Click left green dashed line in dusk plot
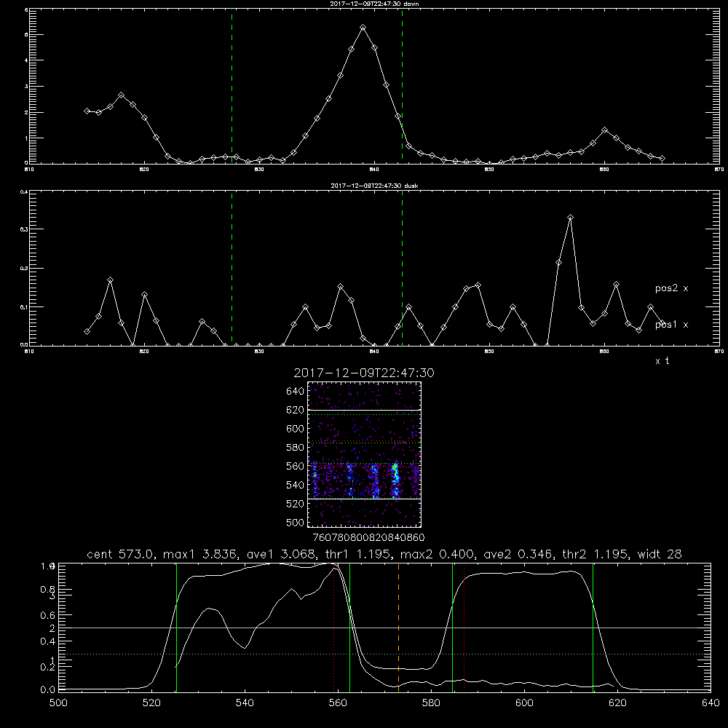The image size is (728, 728). (x=232, y=268)
